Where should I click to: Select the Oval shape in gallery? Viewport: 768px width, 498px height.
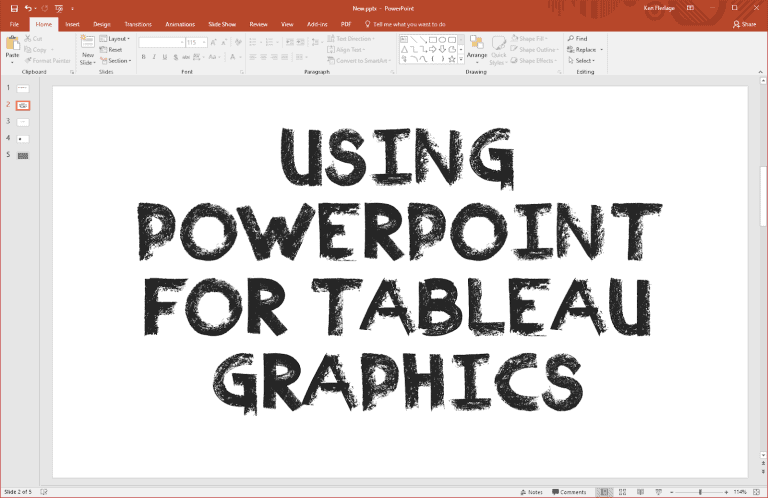tap(442, 40)
